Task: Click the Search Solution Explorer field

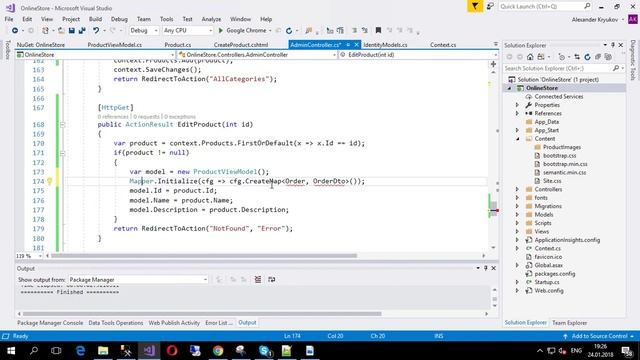Action: 564,69
